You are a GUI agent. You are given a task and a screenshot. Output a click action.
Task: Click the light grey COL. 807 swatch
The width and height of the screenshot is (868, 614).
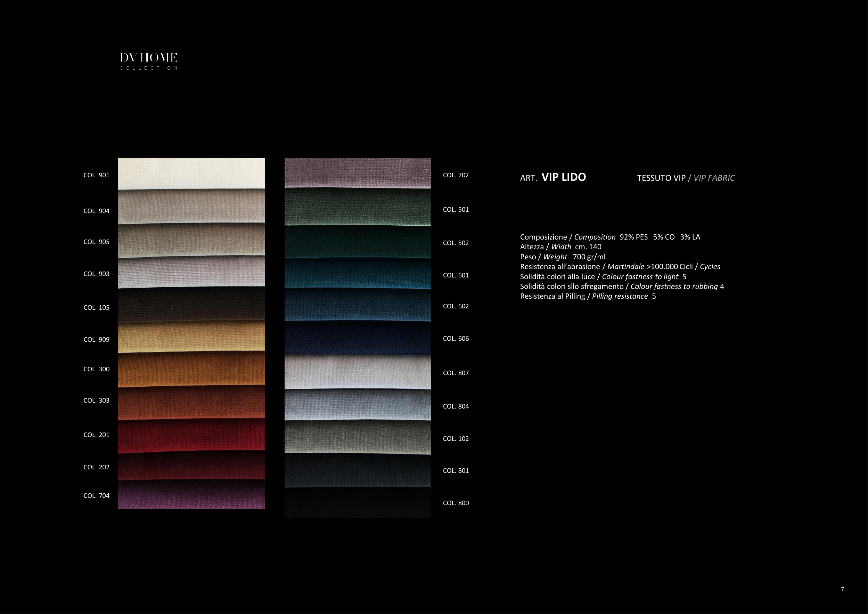click(x=358, y=372)
